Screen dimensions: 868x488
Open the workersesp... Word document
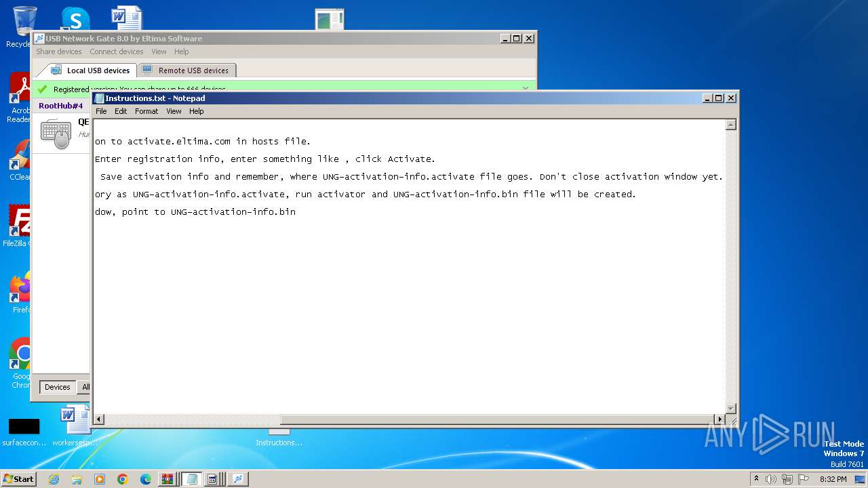75,426
